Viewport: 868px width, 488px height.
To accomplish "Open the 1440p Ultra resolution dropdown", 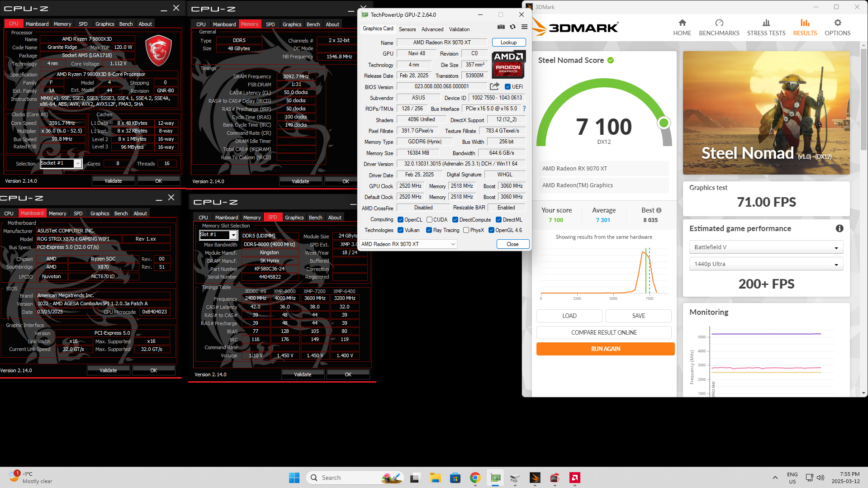I will pos(766,264).
